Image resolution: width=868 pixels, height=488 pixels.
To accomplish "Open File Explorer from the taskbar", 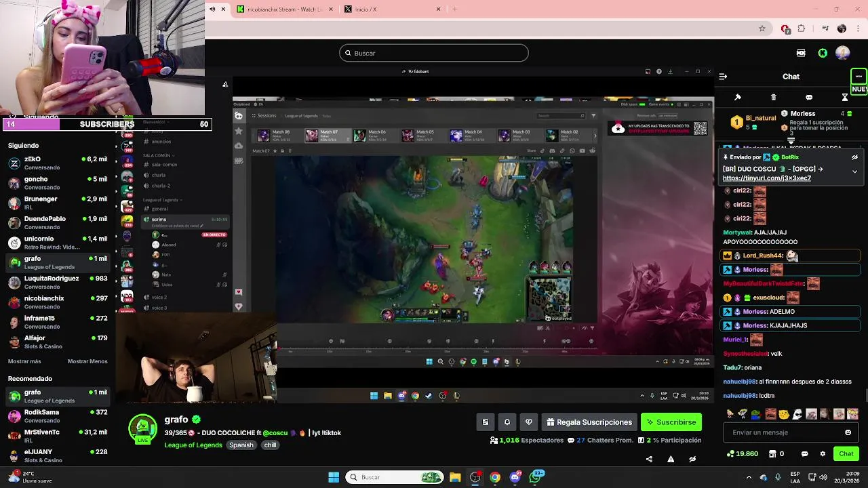I will pyautogui.click(x=455, y=477).
